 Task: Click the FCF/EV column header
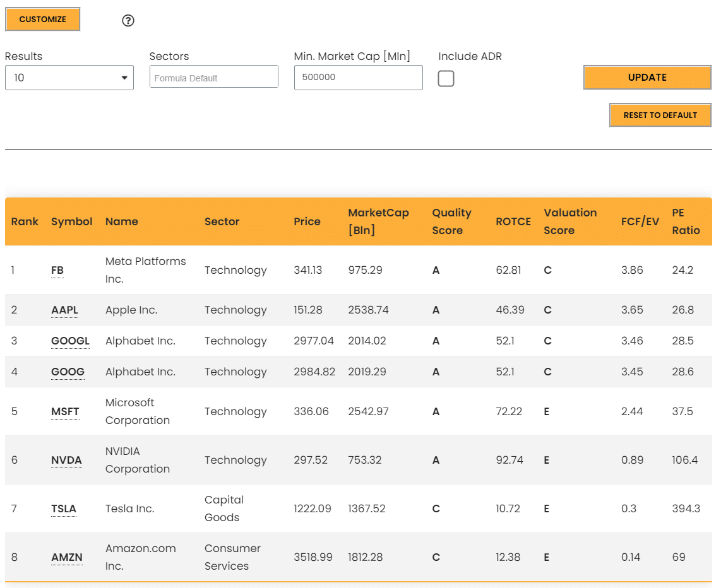640,221
